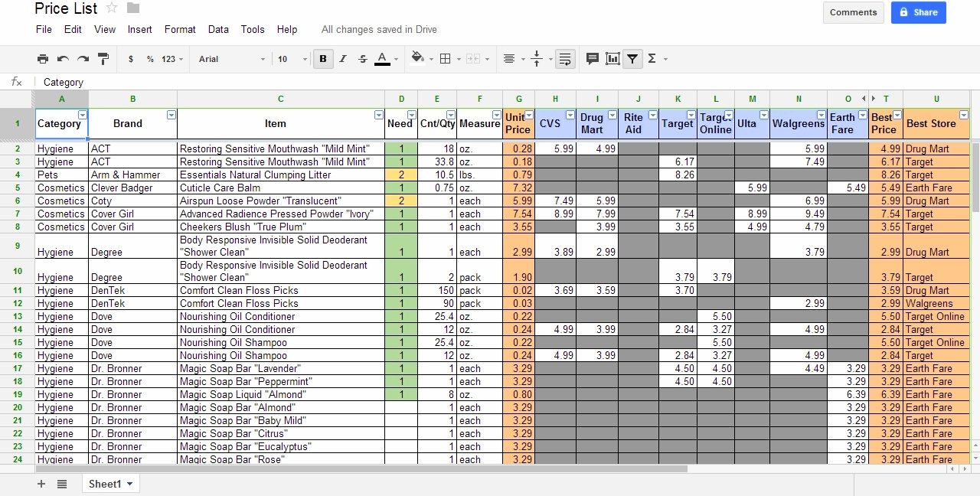Image resolution: width=980 pixels, height=496 pixels.
Task: Select cell containing 'Cuticle Care Balm'
Action: pos(280,188)
